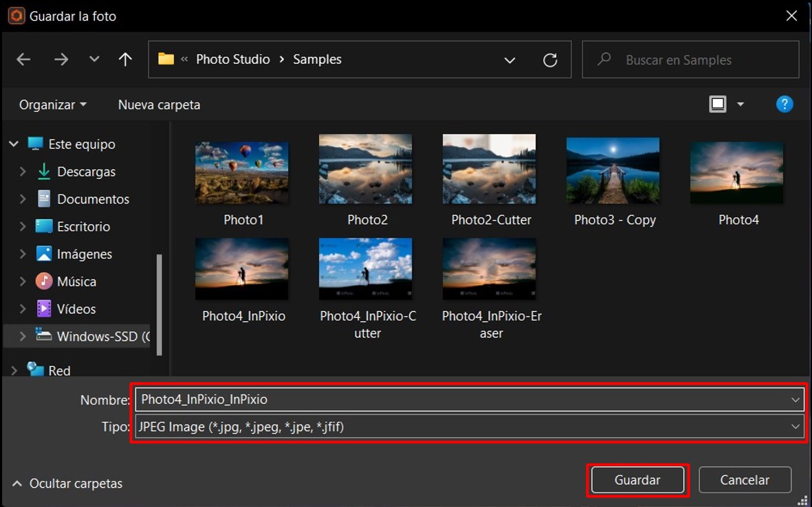Open the Nombre field dropdown arrow
This screenshot has height=507, width=812.
[x=795, y=400]
